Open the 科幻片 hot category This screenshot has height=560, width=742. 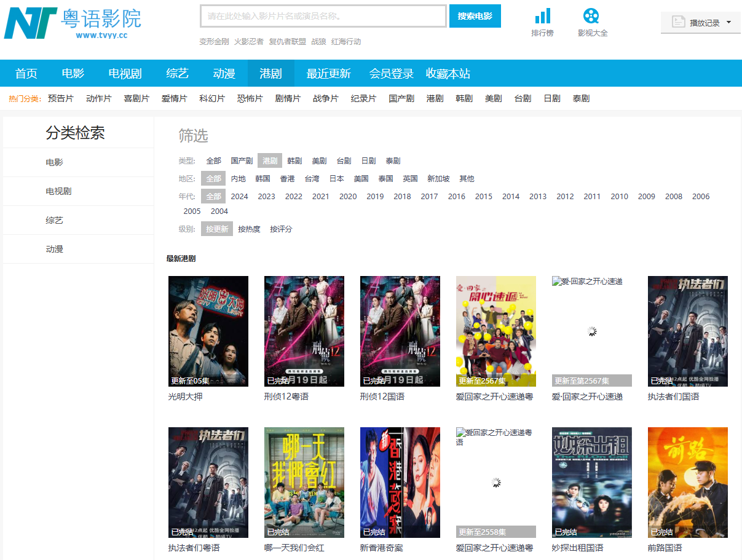tap(212, 98)
